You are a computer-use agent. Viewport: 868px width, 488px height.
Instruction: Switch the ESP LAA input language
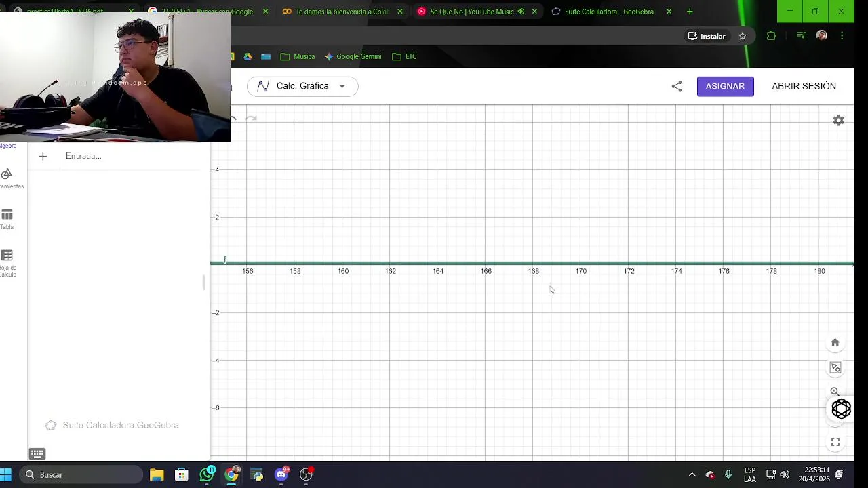[749, 474]
